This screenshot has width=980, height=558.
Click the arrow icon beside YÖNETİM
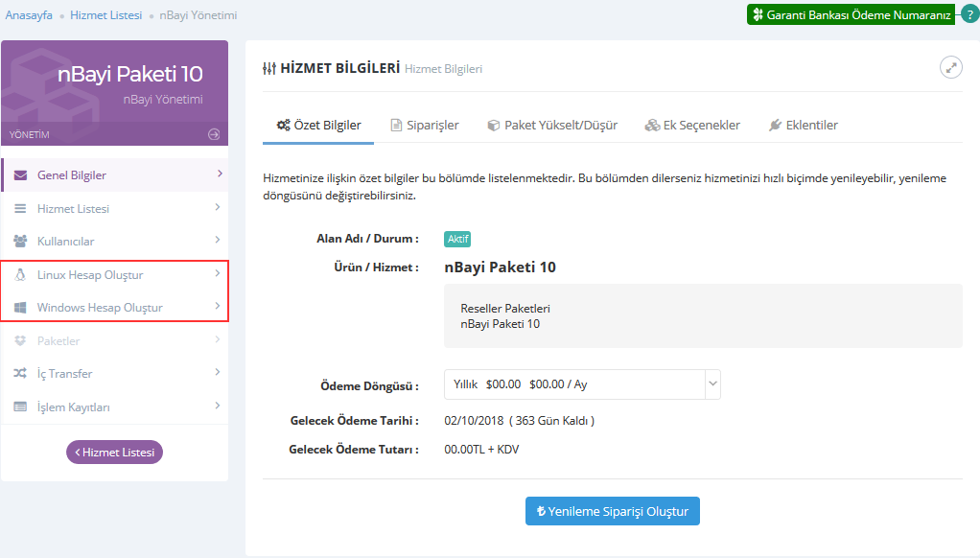coord(214,134)
